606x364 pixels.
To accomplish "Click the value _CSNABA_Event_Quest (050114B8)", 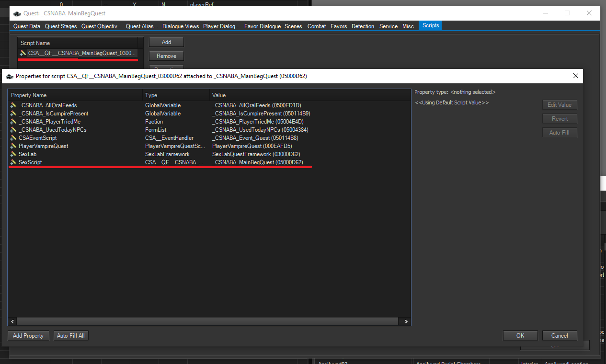I will (255, 138).
